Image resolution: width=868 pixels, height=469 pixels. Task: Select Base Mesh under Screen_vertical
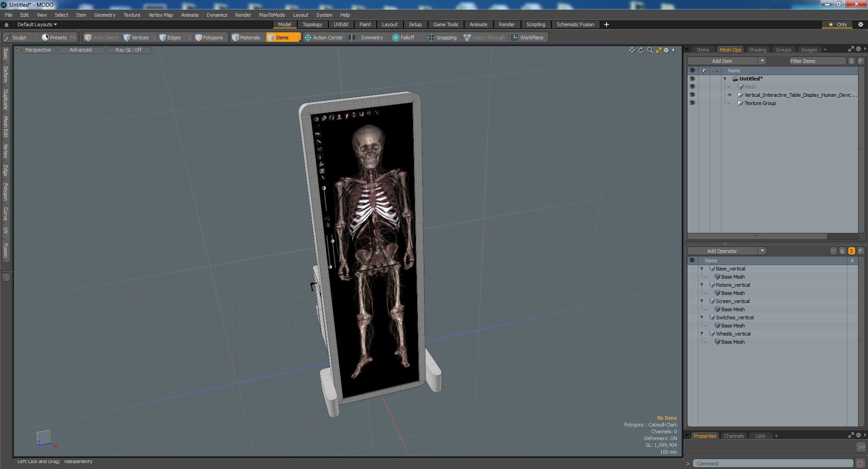pyautogui.click(x=733, y=309)
